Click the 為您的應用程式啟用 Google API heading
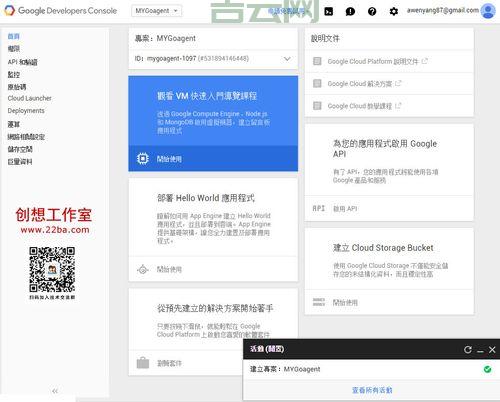The image size is (500, 402). pyautogui.click(x=385, y=149)
